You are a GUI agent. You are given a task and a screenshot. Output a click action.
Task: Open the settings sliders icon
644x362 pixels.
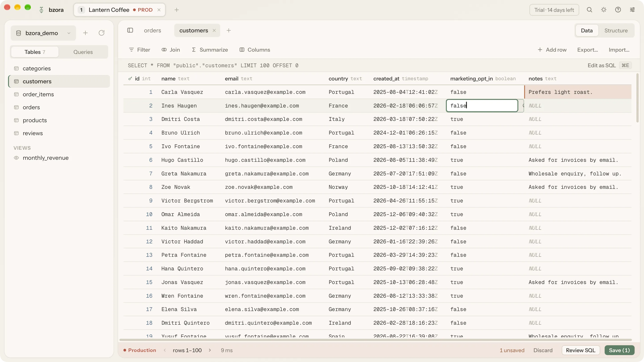pyautogui.click(x=632, y=10)
